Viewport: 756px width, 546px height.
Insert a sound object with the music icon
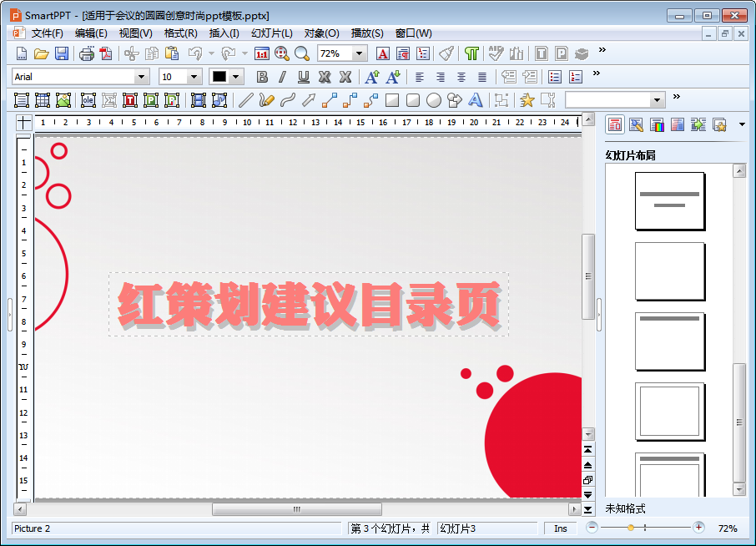(219, 100)
